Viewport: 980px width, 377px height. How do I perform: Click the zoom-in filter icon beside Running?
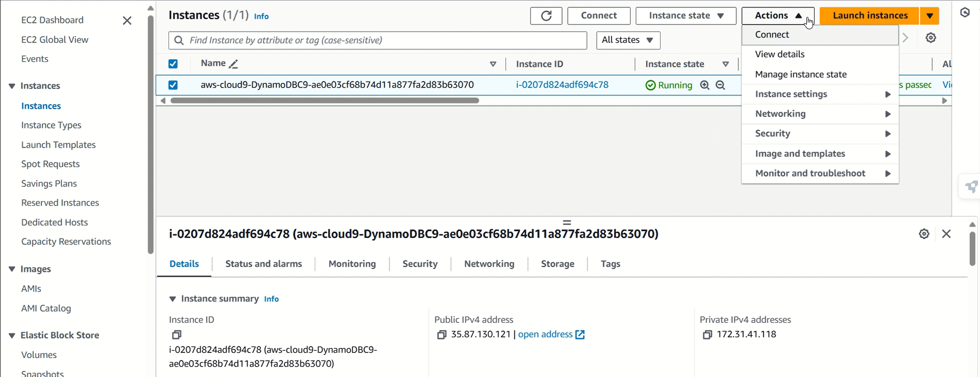pos(704,85)
